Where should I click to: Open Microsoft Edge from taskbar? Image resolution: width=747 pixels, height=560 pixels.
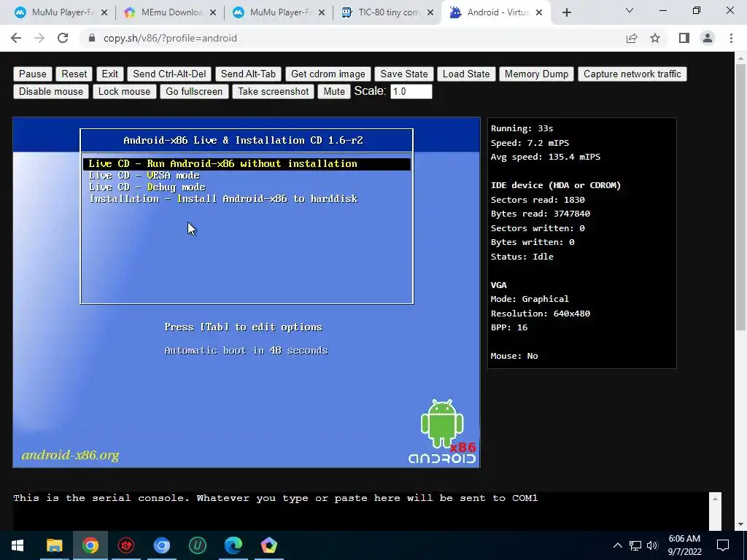233,545
